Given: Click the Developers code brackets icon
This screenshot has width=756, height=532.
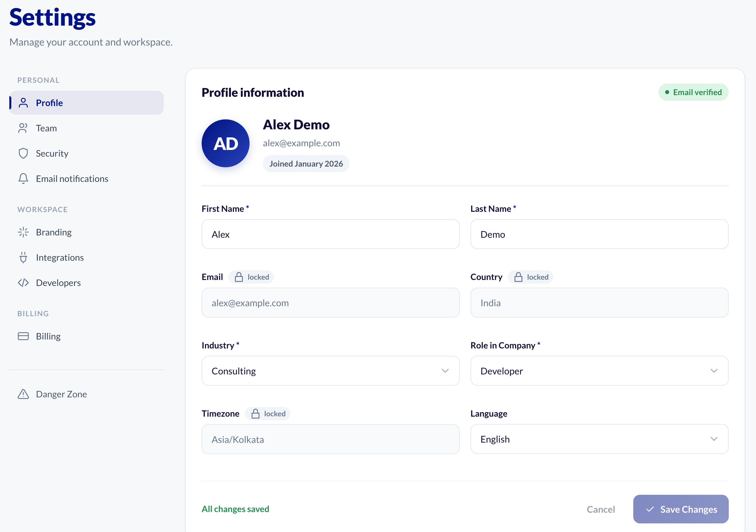Looking at the screenshot, I should pos(23,283).
